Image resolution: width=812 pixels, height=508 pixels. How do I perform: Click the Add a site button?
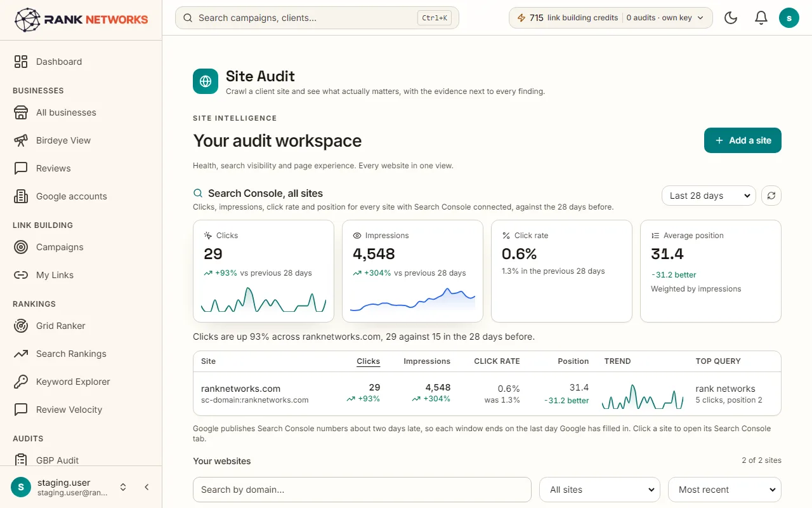point(743,140)
